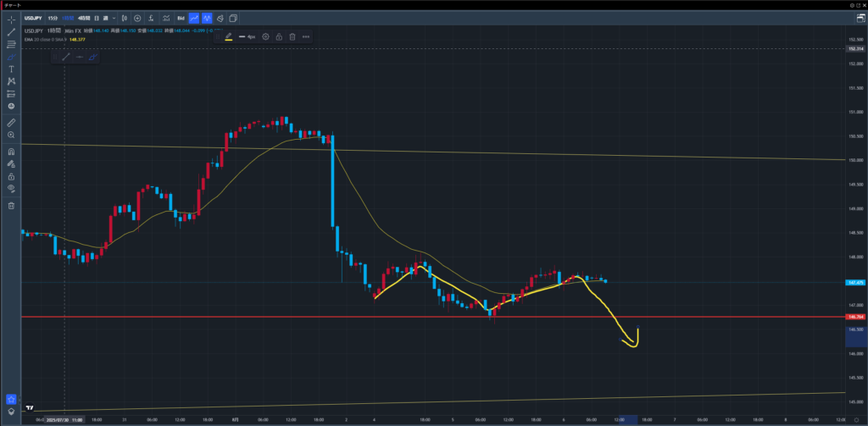Switch to 日 daily timeframe
Viewport: 868px width, 426px height.
(x=97, y=19)
